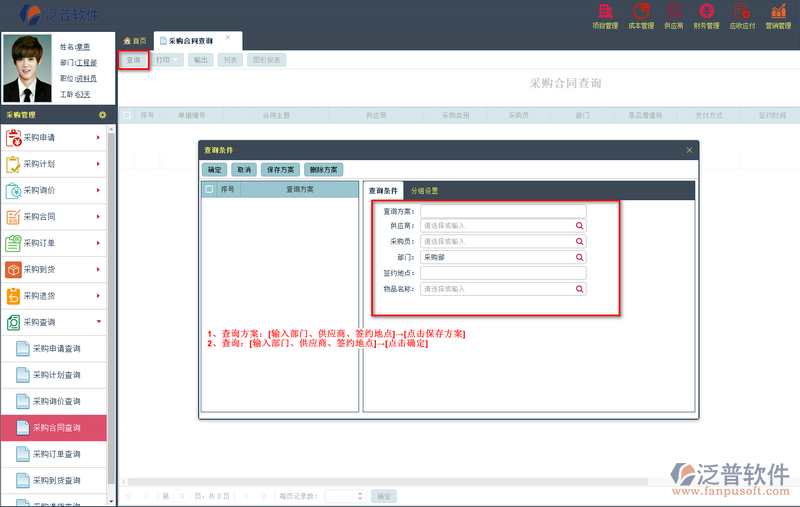Image resolution: width=800 pixels, height=507 pixels.
Task: Click search icon in 采购员 field
Action: point(580,241)
